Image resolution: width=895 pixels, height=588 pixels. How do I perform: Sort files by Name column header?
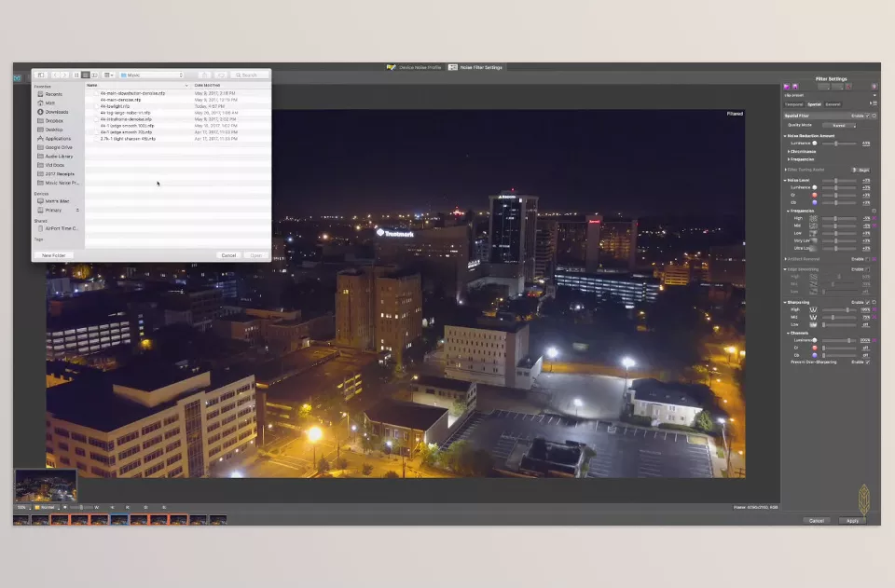tap(137, 85)
